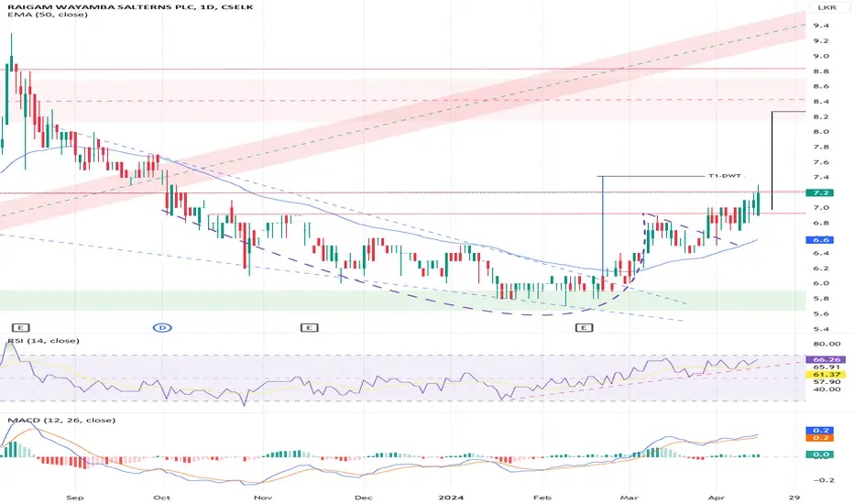This screenshot has width=854, height=504.
Task: Click the 8.8 price scale label
Action: 821,71
